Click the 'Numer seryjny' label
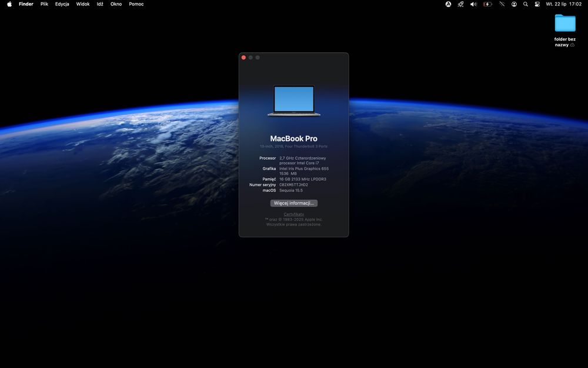This screenshot has width=588, height=368. click(x=262, y=185)
